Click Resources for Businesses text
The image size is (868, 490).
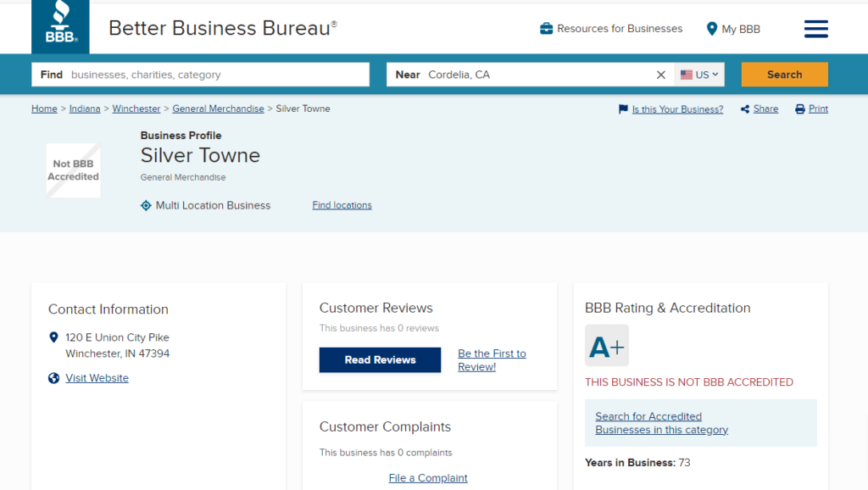point(620,29)
